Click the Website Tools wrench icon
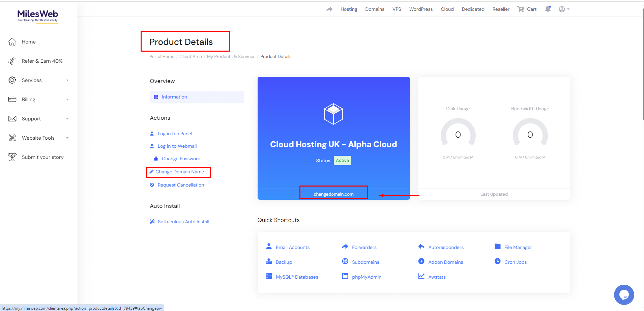644x311 pixels. pos(12,138)
